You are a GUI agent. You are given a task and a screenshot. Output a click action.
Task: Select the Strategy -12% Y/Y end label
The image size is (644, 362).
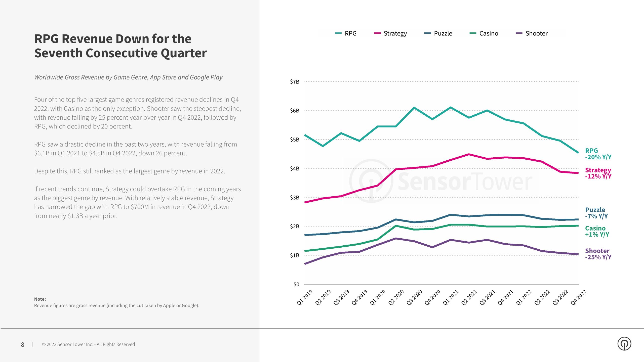[598, 173]
